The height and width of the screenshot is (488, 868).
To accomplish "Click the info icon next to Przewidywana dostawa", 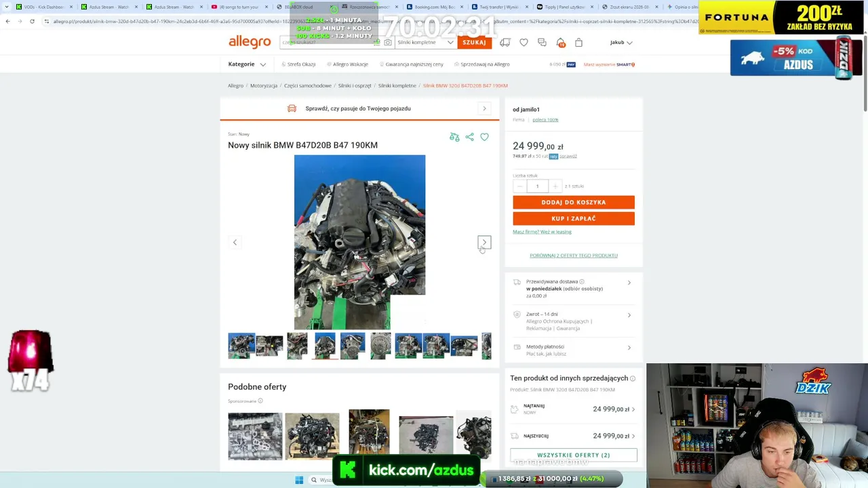I will [x=582, y=281].
